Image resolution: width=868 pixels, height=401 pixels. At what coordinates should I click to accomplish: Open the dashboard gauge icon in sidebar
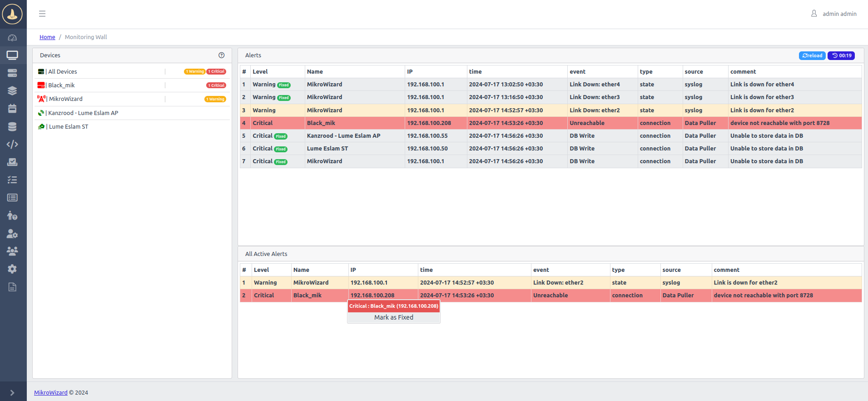(12, 38)
